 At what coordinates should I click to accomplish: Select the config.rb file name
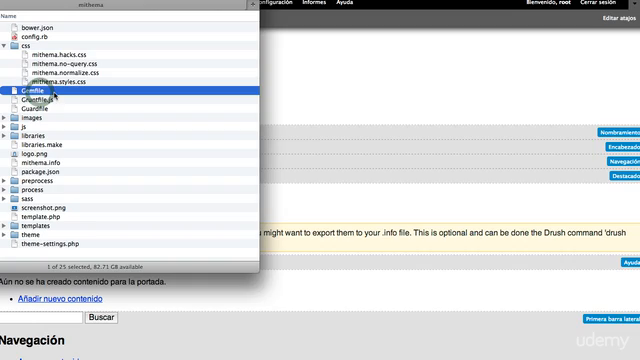(35, 37)
